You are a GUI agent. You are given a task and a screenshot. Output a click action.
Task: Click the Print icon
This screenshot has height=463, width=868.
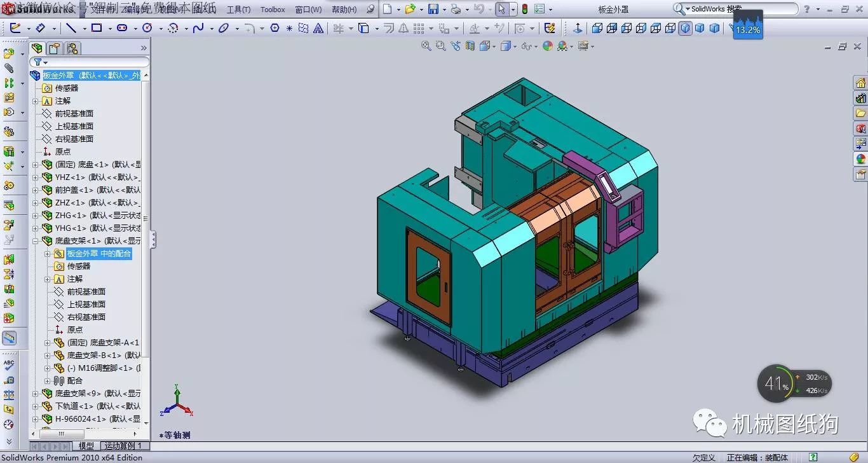click(x=455, y=9)
